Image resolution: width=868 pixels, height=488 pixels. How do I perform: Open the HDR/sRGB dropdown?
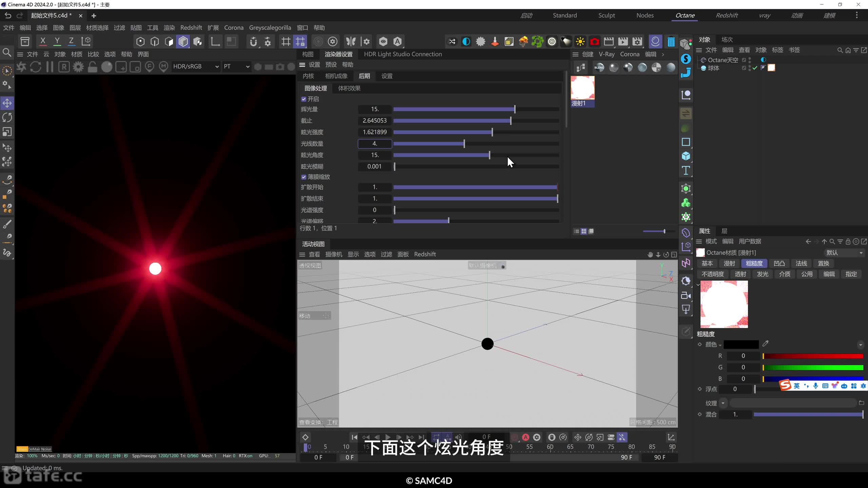coord(196,66)
